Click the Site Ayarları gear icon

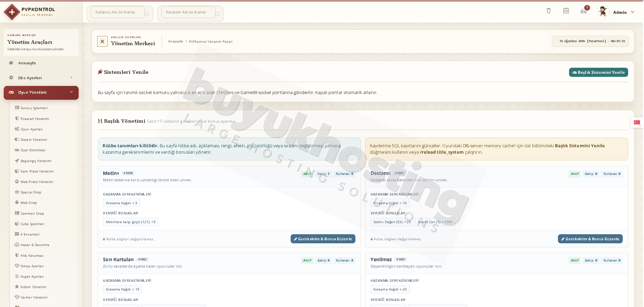(11, 78)
